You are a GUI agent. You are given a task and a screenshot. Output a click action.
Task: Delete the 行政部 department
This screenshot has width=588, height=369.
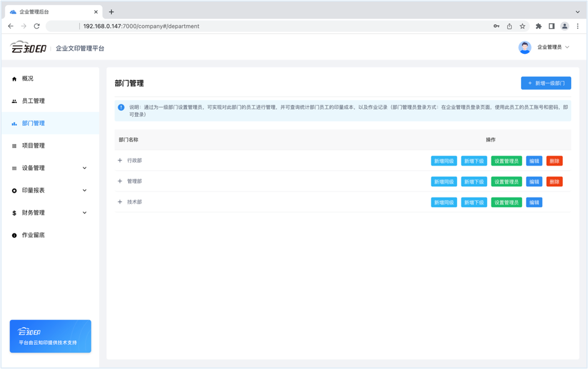tap(554, 161)
